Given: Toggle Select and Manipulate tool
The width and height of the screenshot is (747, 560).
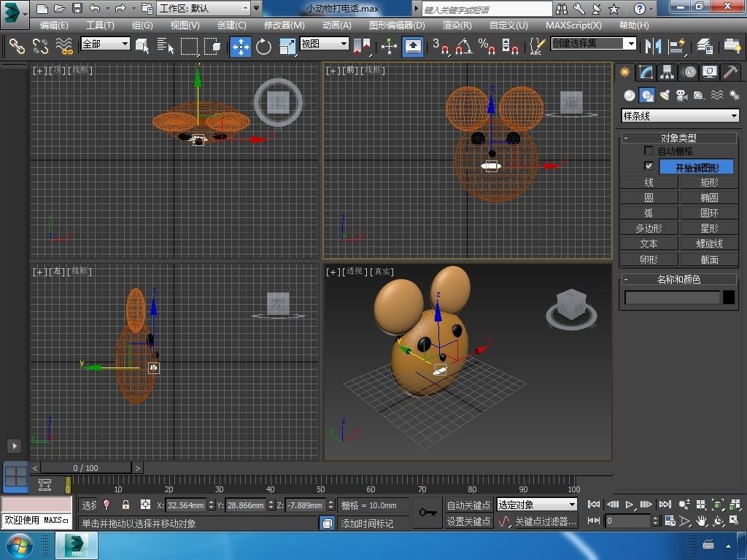Looking at the screenshot, I should pos(390,46).
